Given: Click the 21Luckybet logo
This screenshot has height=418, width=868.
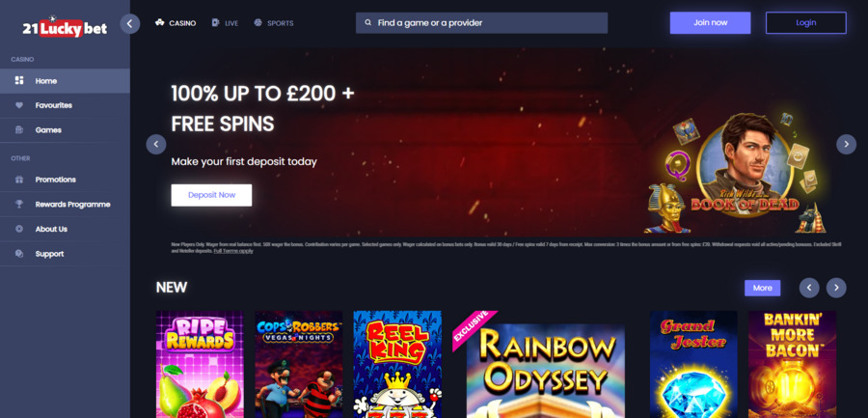Looking at the screenshot, I should point(65,27).
